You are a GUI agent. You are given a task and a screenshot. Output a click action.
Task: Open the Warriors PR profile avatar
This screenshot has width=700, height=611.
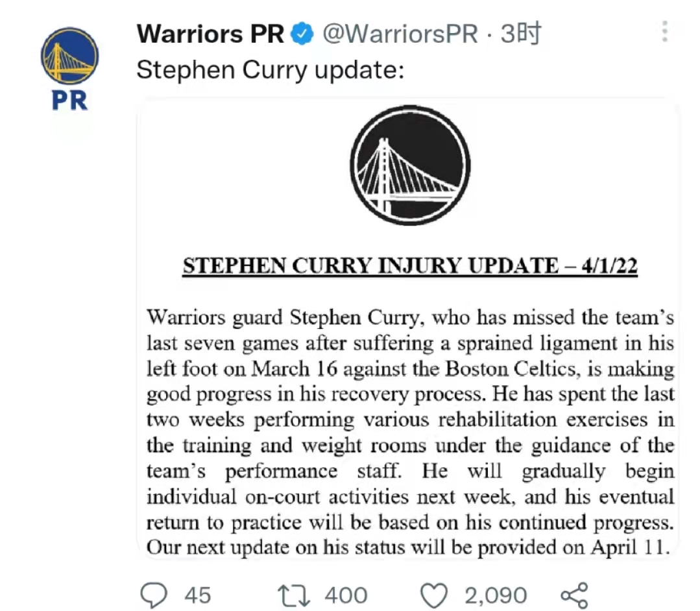[x=69, y=68]
